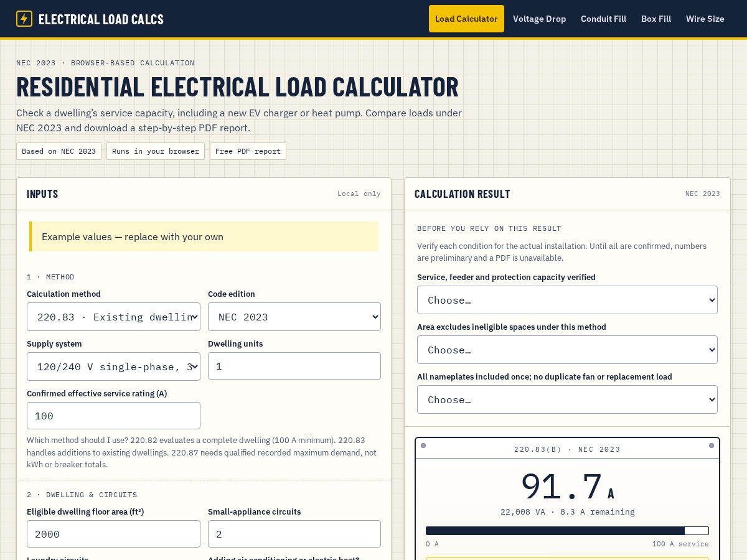Viewport: 747px width, 560px height.
Task: Click the Runs in your browser badge
Action: [156, 151]
